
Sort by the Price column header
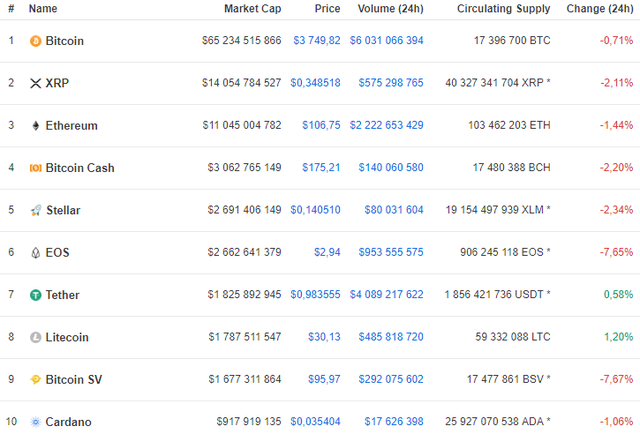click(x=327, y=9)
